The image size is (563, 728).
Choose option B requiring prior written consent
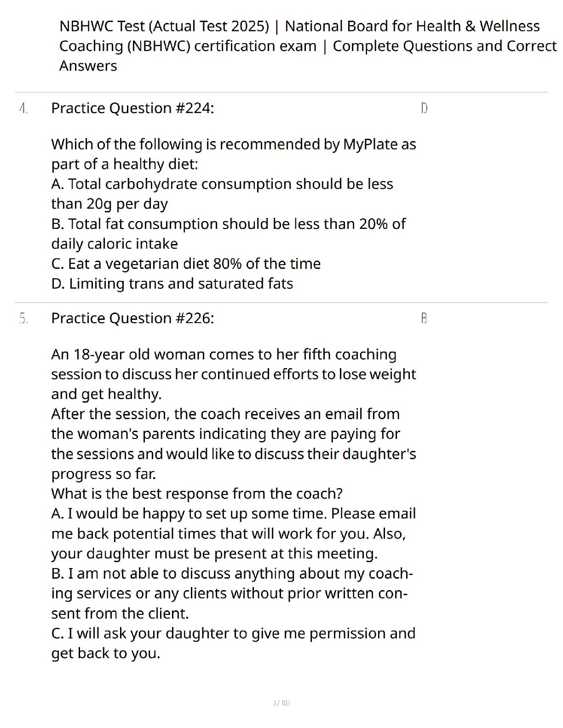(232, 593)
